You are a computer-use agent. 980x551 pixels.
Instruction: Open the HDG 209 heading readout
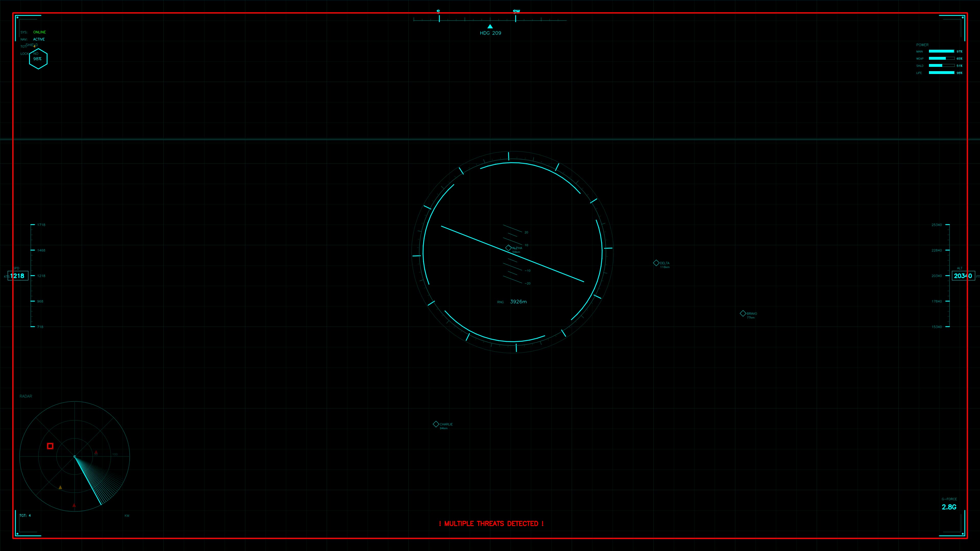(x=490, y=33)
